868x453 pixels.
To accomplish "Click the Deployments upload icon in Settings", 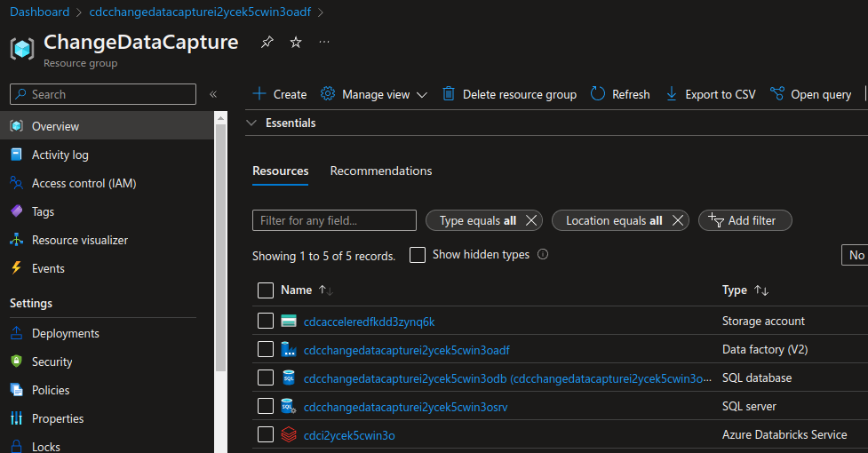I will click(x=17, y=333).
